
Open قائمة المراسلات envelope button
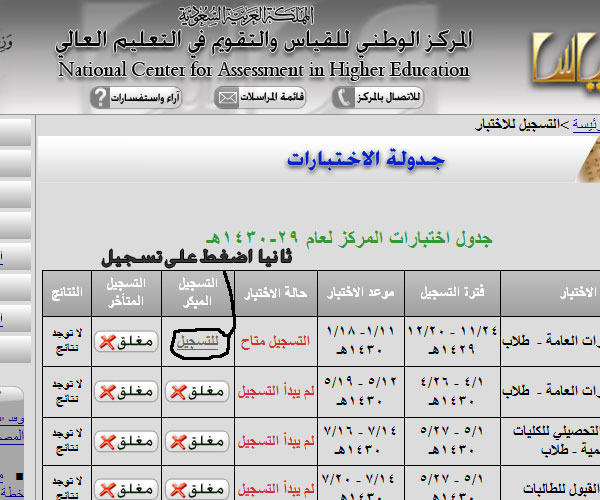click(x=260, y=98)
